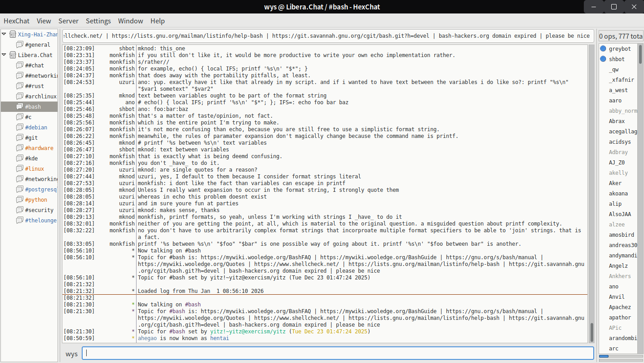Click the #general channel icon
The height and width of the screenshot is (363, 644).
19,45
